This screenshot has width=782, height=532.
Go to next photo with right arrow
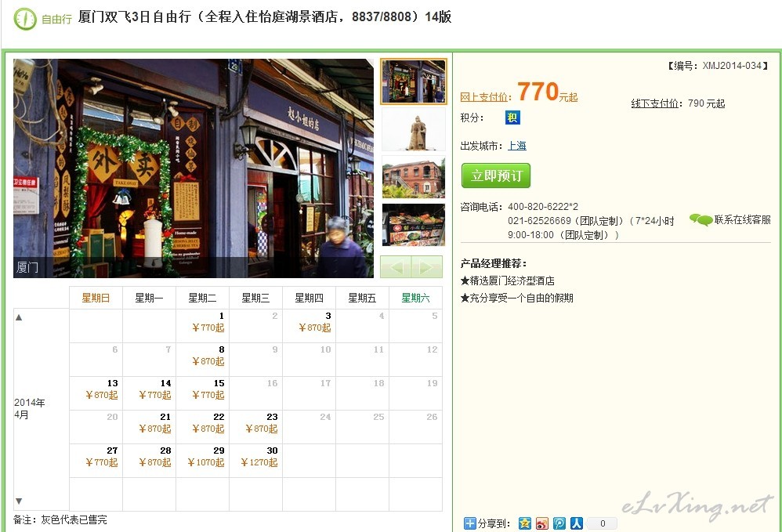click(x=427, y=266)
